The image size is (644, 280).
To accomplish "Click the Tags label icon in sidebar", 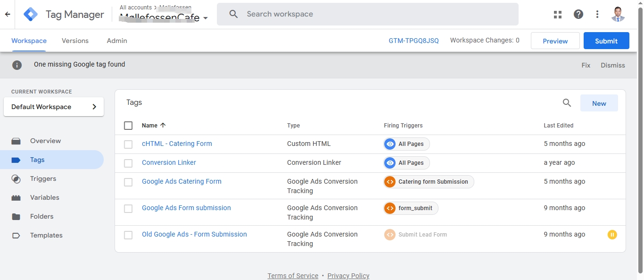I will (16, 160).
